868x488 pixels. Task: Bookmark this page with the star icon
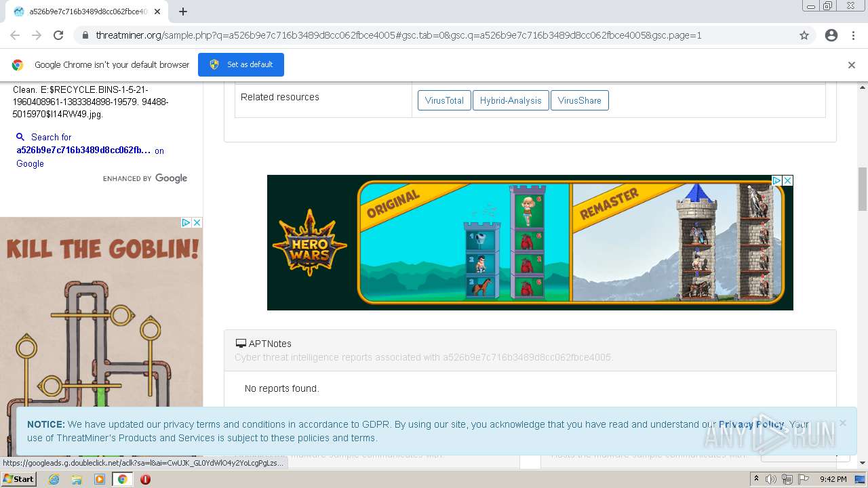click(804, 35)
